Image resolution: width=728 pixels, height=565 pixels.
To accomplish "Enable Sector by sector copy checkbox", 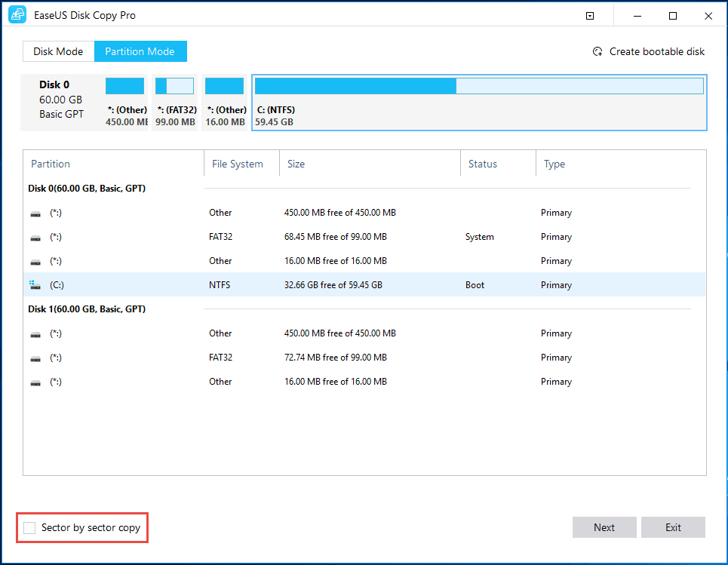I will [x=29, y=528].
